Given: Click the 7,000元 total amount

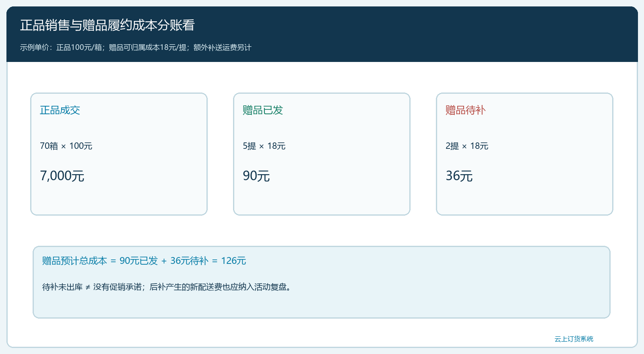Looking at the screenshot, I should (x=62, y=176).
